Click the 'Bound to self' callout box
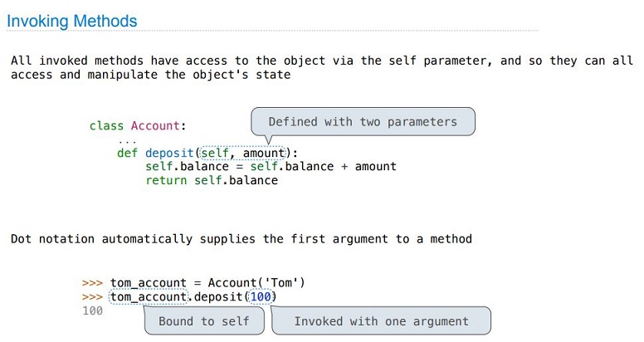This screenshot has width=644, height=342. click(204, 321)
